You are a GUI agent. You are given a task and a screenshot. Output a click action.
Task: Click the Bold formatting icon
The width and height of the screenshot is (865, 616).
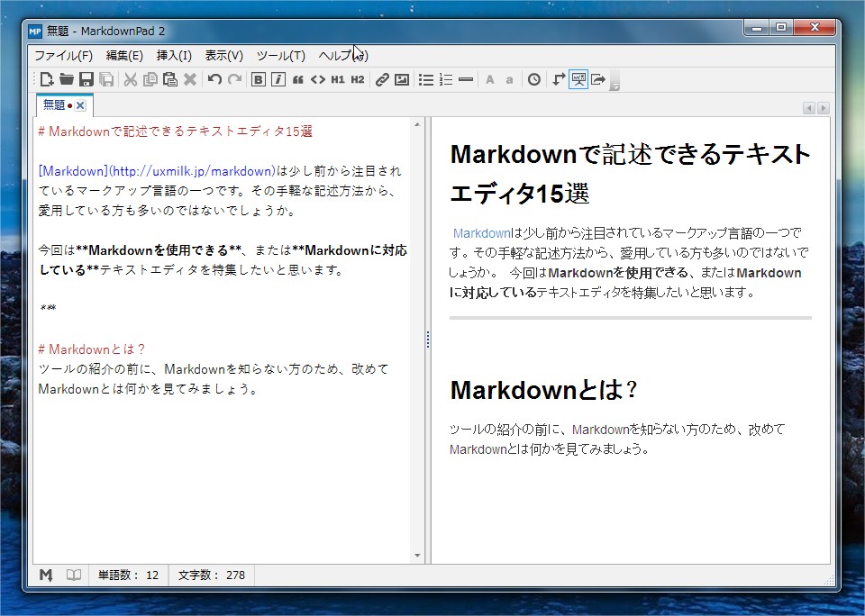[x=259, y=79]
